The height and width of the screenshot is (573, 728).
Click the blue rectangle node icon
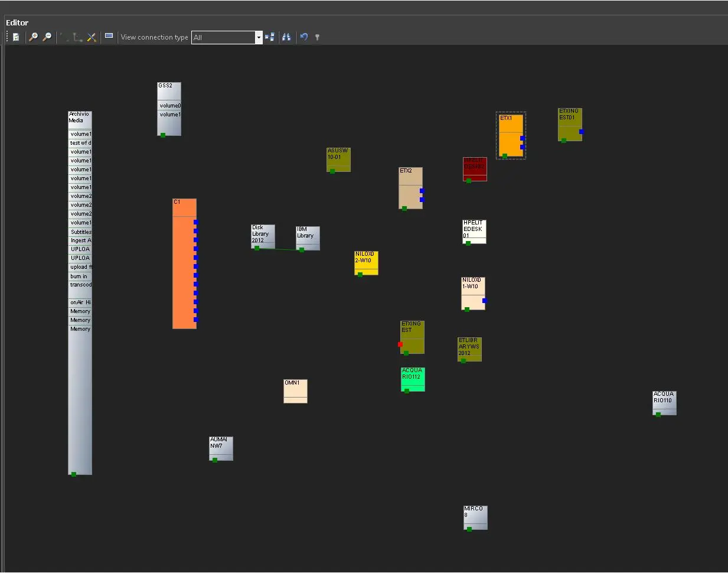click(109, 37)
